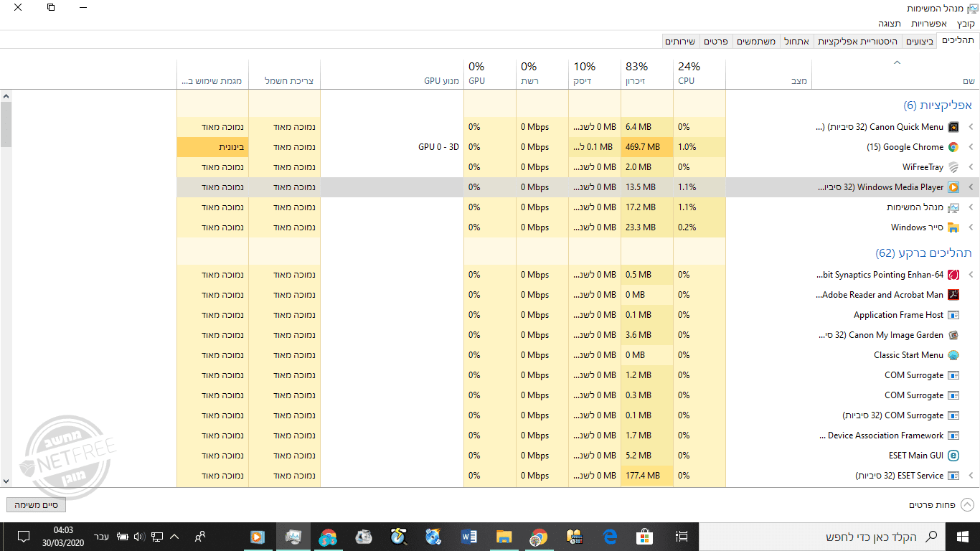Open Word from the taskbar
The width and height of the screenshot is (980, 551).
point(470,537)
